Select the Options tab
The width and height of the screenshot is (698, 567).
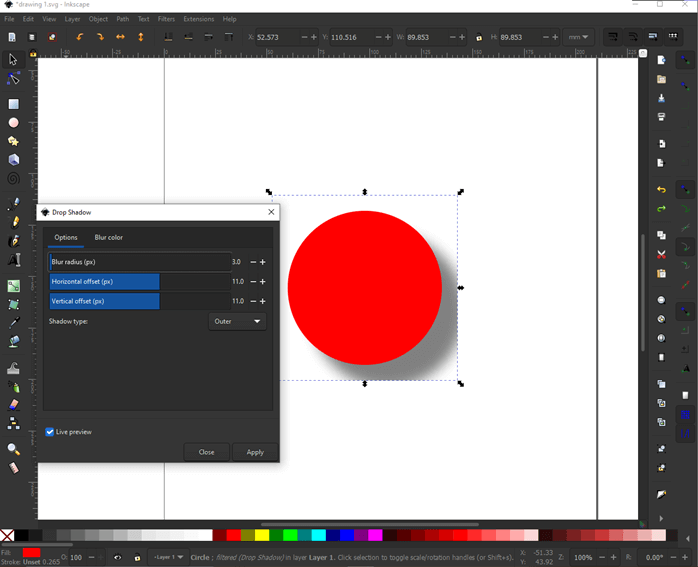coord(66,238)
